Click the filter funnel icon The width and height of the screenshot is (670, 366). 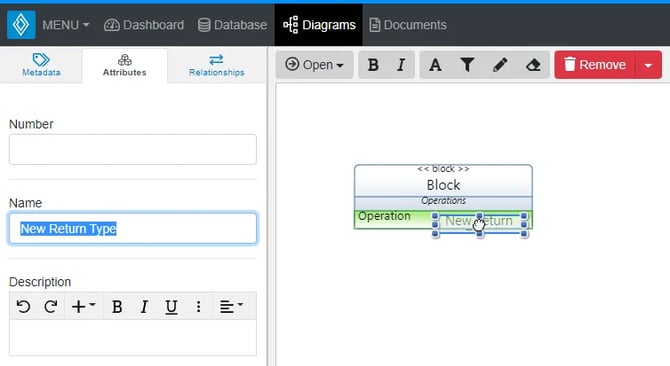tap(467, 65)
